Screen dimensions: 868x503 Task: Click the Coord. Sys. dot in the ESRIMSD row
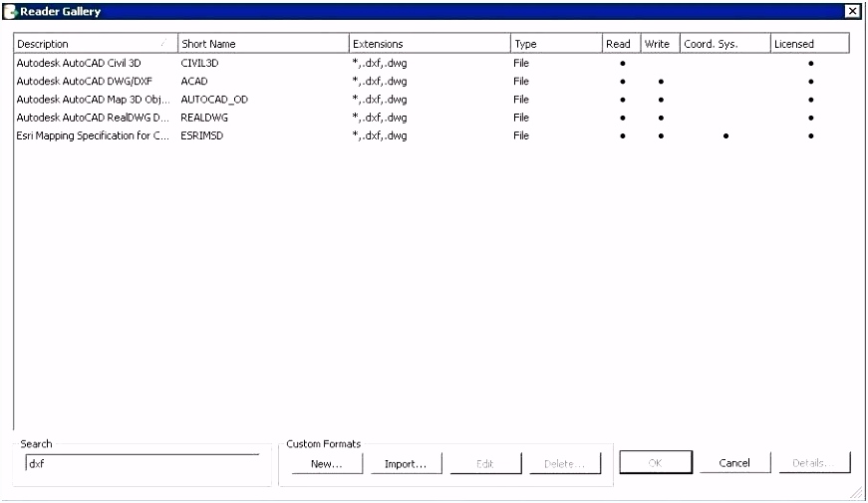pos(725,136)
